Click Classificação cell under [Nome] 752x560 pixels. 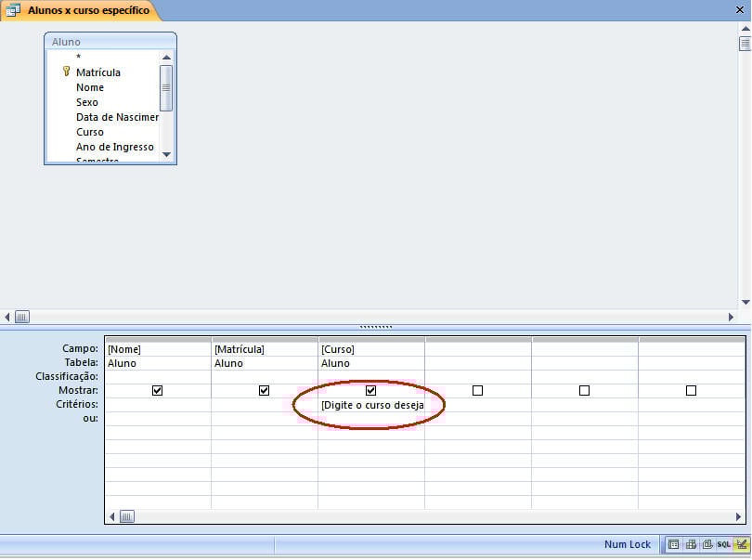coord(158,377)
